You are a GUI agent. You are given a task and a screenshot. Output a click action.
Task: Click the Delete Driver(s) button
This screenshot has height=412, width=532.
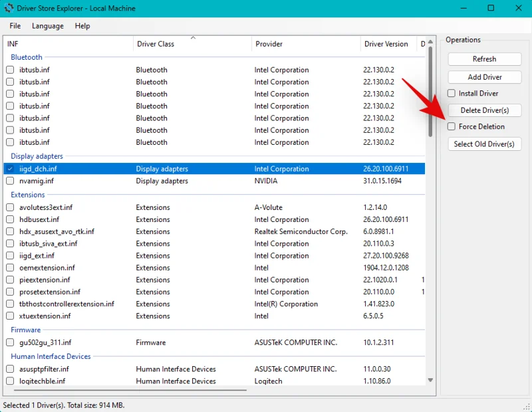click(x=484, y=110)
